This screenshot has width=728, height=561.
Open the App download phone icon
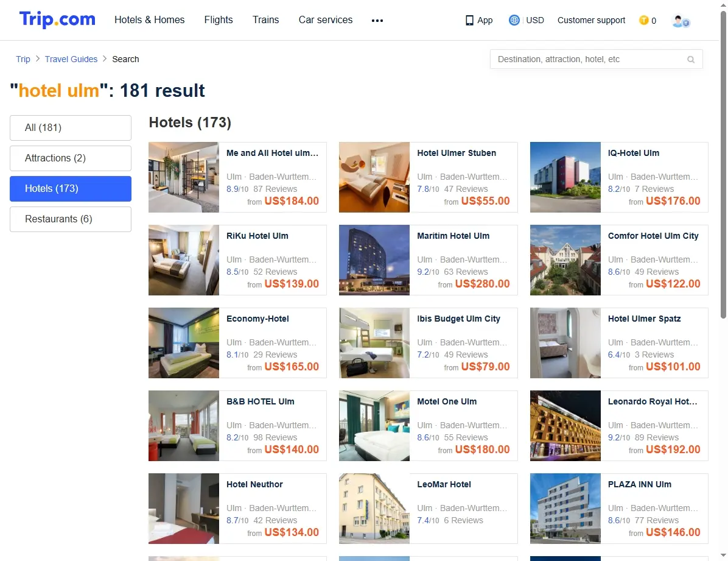469,21
